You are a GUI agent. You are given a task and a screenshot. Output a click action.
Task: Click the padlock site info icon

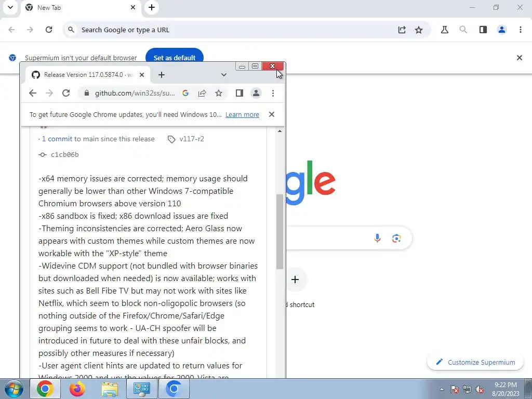coord(87,93)
